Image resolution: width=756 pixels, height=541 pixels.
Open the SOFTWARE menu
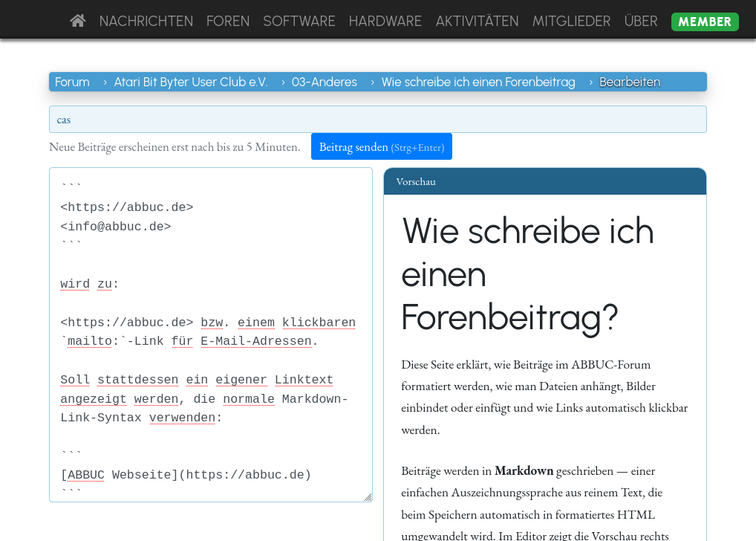coord(299,22)
